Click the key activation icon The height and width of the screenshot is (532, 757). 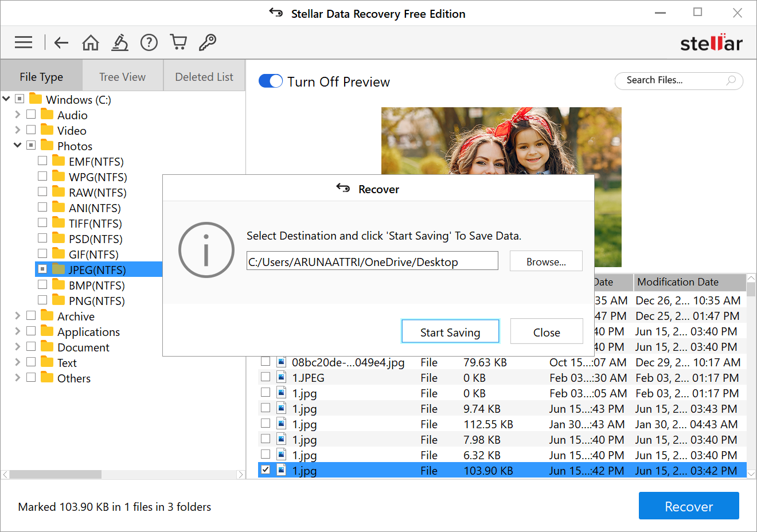click(207, 42)
